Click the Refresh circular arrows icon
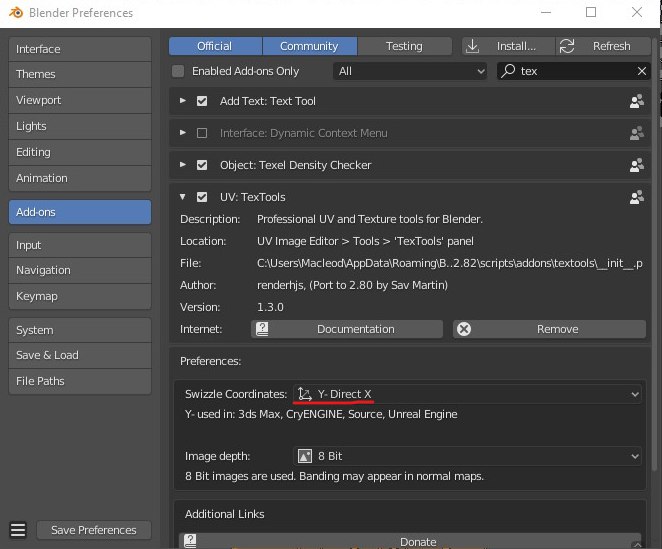 (x=567, y=46)
